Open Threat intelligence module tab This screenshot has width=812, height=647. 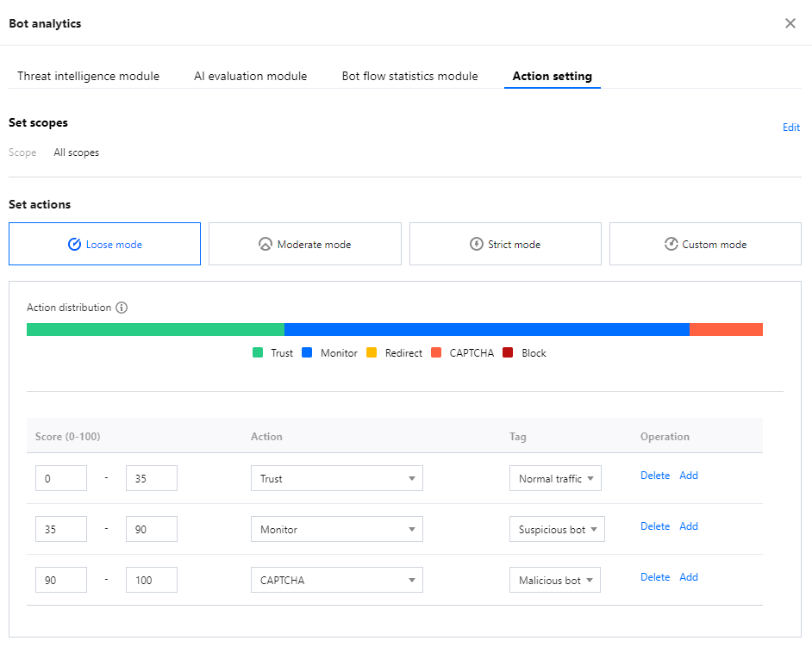(88, 76)
